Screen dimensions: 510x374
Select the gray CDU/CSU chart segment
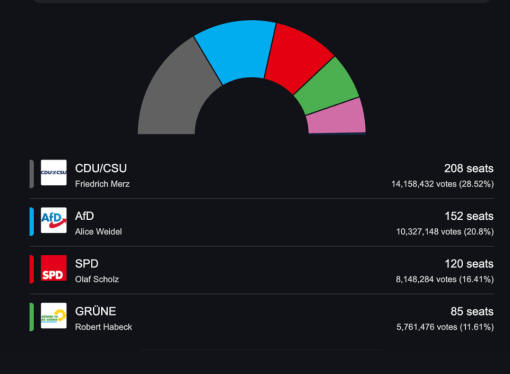(173, 97)
